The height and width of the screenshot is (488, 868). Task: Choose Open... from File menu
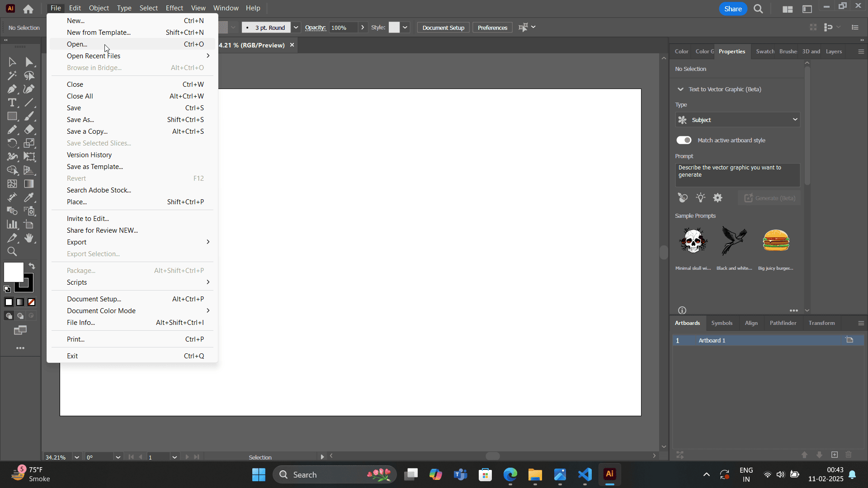[132, 44]
